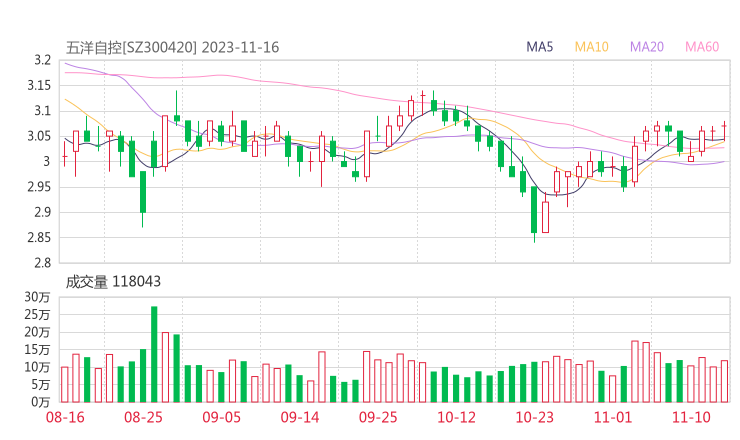Click the 3.15 price axis label
This screenshot has height=440, width=740.
(x=39, y=85)
